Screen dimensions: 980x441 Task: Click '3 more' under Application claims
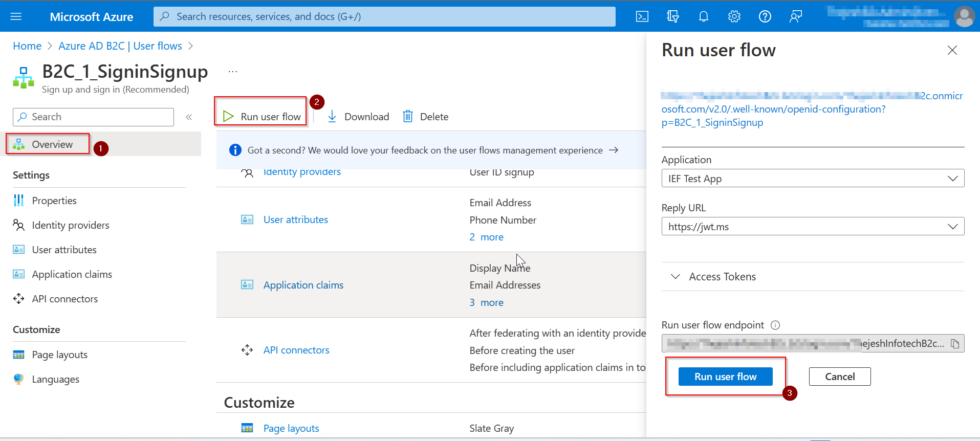pyautogui.click(x=487, y=302)
